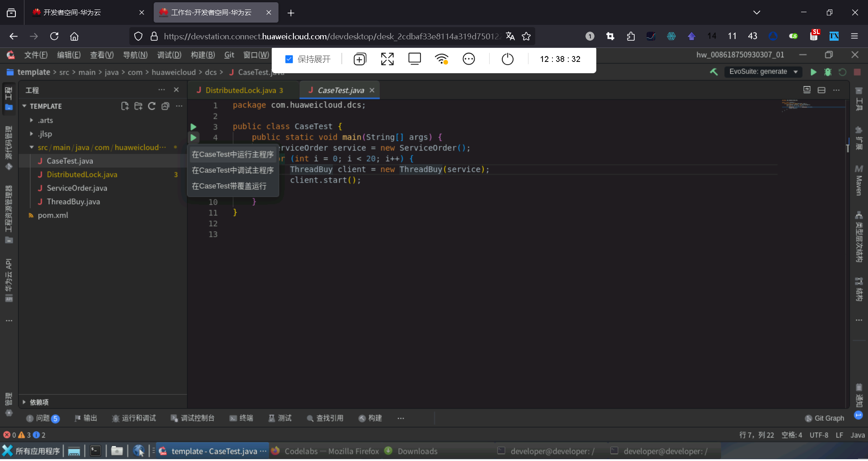Screen dimensions: 868x461
Task: Open Git Graph from status bar
Action: pyautogui.click(x=825, y=418)
